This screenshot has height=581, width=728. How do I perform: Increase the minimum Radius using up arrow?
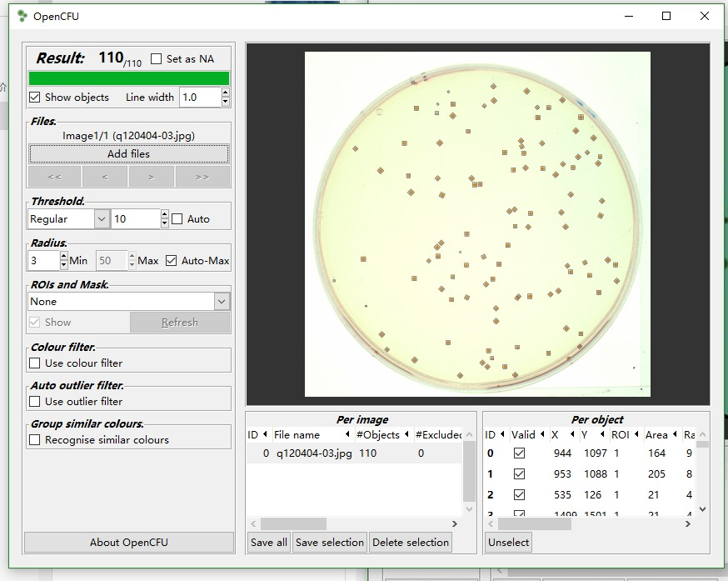point(64,256)
